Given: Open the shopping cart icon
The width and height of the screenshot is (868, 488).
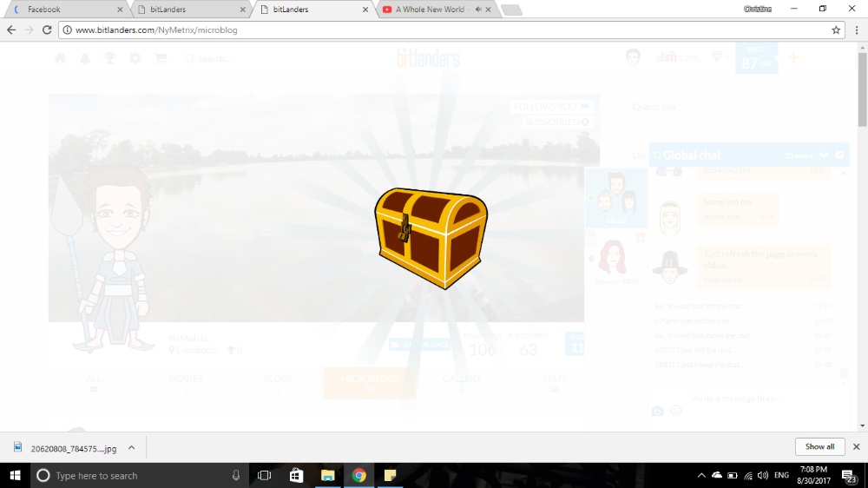Looking at the screenshot, I should (x=161, y=58).
